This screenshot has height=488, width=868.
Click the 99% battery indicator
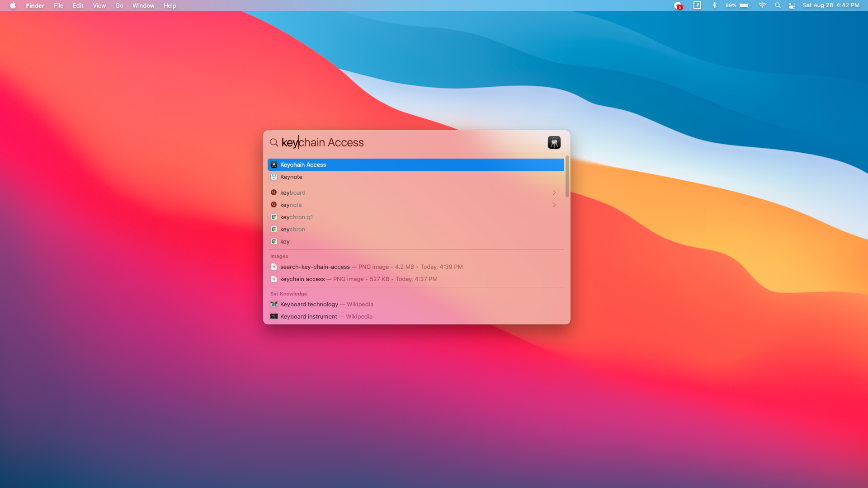[x=738, y=5]
